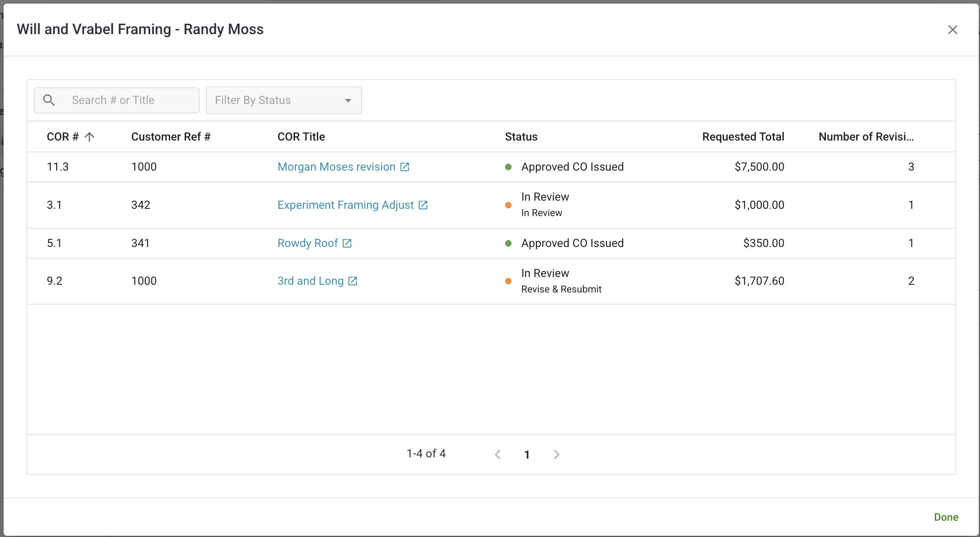This screenshot has width=980, height=537.
Task: Sort by Customer Ref # column header
Action: coord(171,137)
